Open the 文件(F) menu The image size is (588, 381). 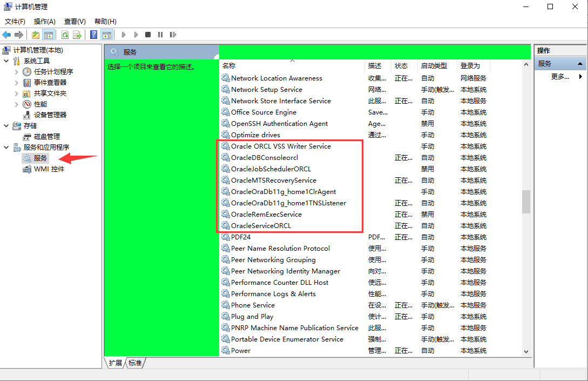click(15, 22)
